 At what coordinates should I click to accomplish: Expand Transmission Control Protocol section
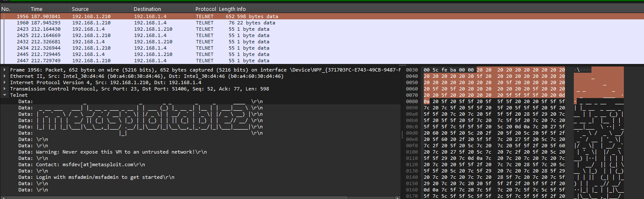(x=5, y=89)
